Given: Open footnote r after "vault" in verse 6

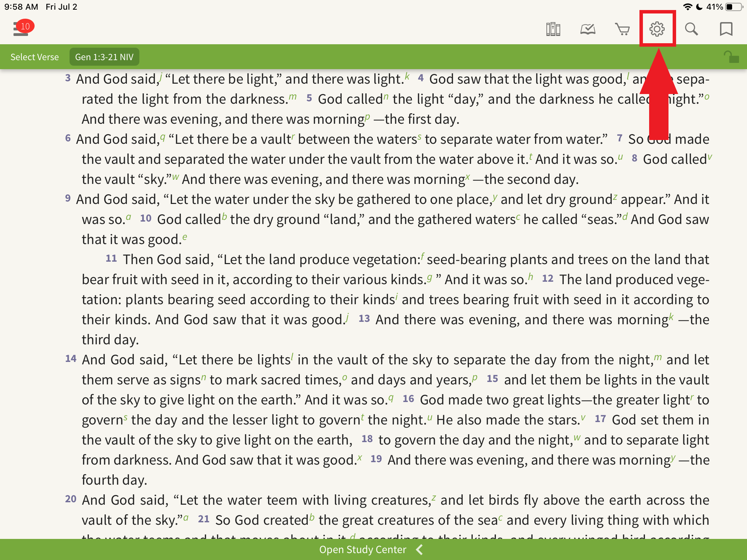Looking at the screenshot, I should (x=293, y=137).
